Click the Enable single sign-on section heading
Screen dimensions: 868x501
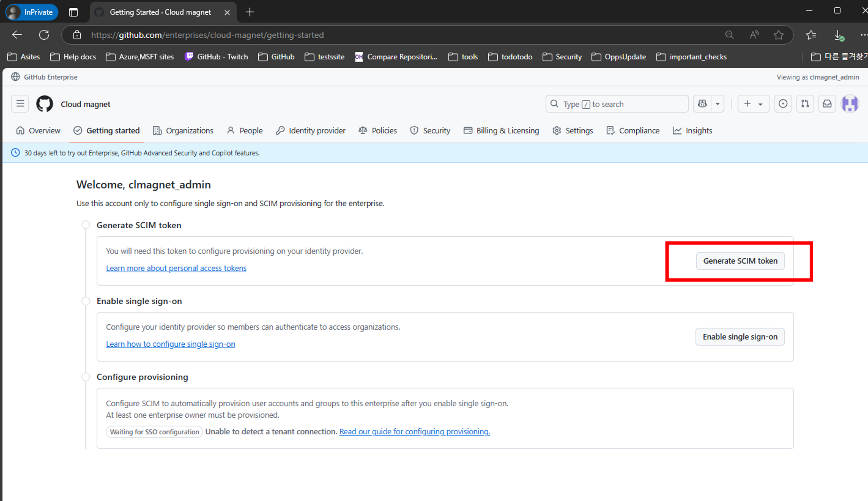139,301
